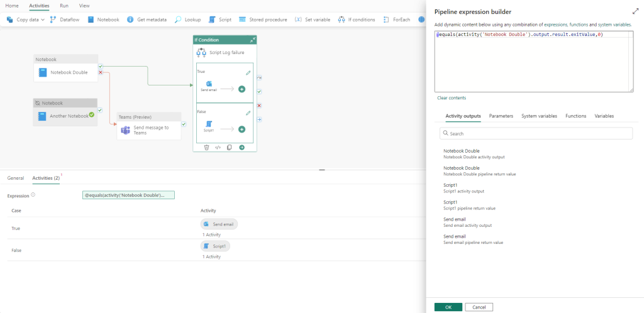Open the Copy data dropdown arrow
The width and height of the screenshot is (644, 313).
click(x=43, y=19)
